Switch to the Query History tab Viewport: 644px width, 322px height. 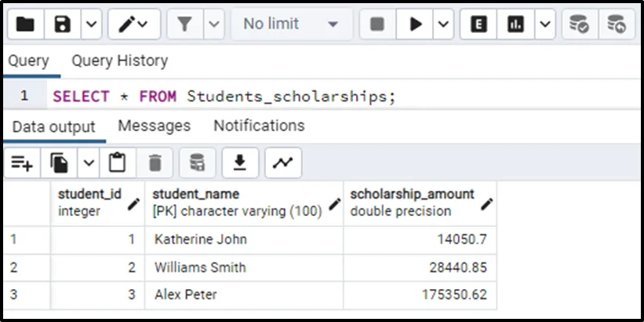tap(119, 60)
